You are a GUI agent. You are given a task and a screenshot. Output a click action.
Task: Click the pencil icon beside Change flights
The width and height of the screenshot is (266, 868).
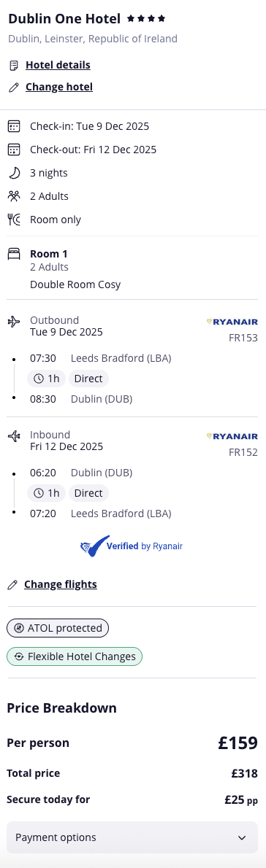(12, 585)
